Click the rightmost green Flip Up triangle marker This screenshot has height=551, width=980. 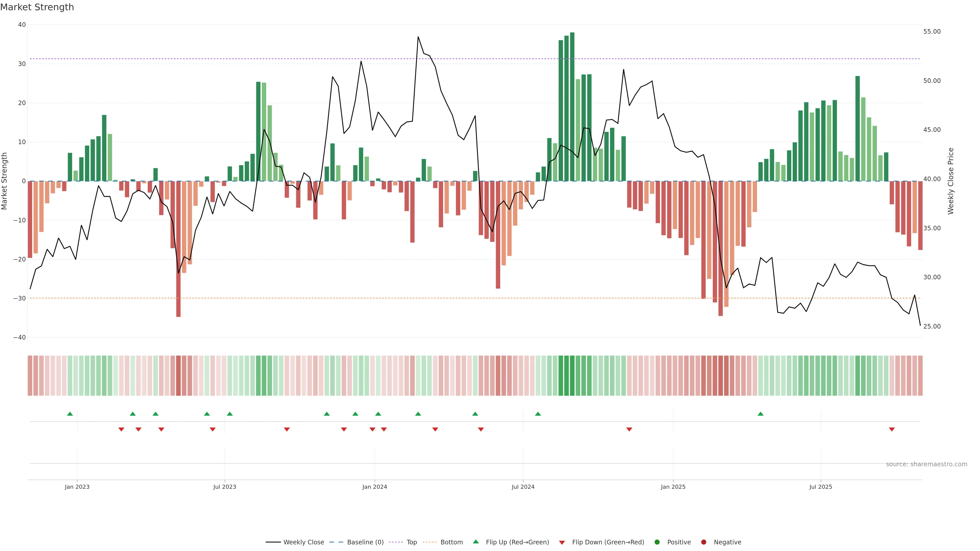[761, 414]
